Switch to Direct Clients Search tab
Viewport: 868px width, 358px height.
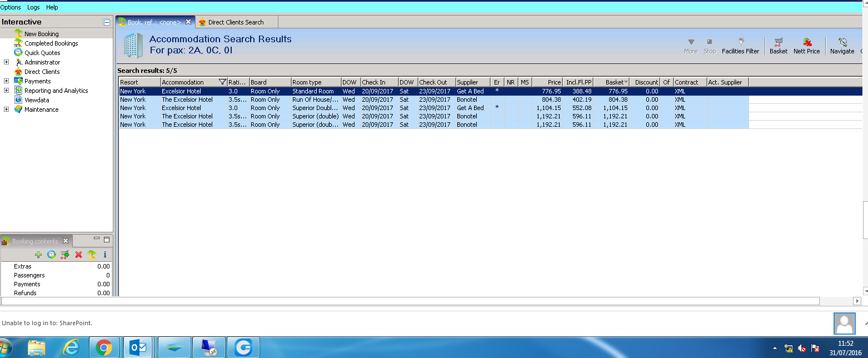236,22
